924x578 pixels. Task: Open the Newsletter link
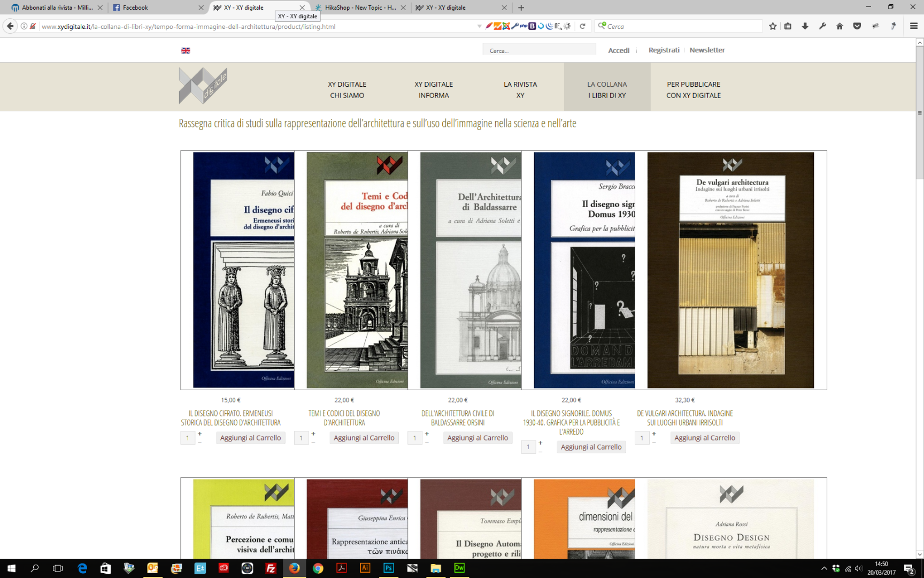click(x=707, y=50)
